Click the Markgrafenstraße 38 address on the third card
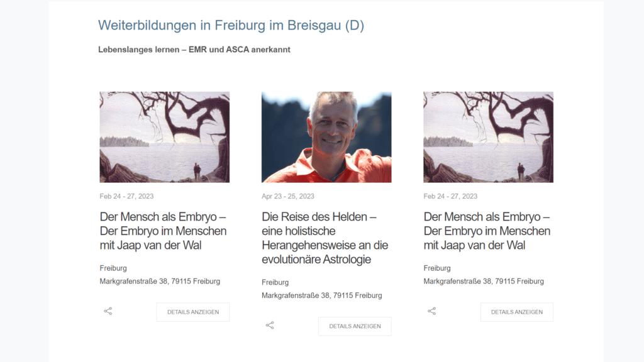The height and width of the screenshot is (362, 644). click(484, 281)
